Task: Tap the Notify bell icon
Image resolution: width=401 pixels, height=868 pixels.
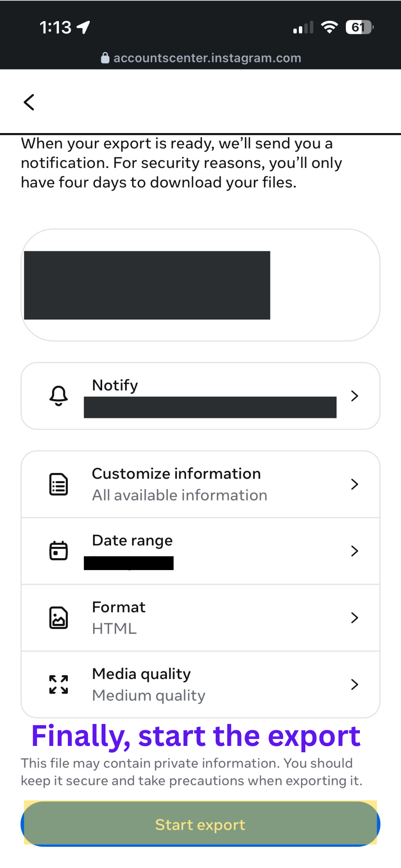Action: [x=58, y=396]
